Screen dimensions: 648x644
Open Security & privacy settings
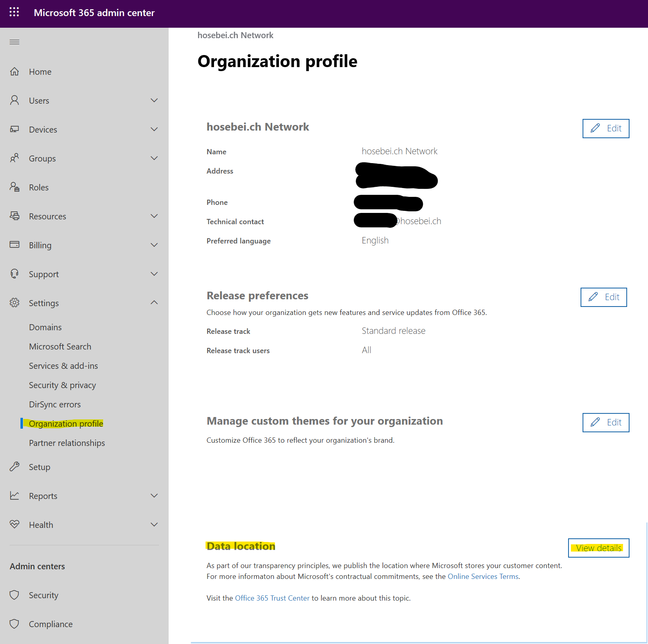pos(63,385)
